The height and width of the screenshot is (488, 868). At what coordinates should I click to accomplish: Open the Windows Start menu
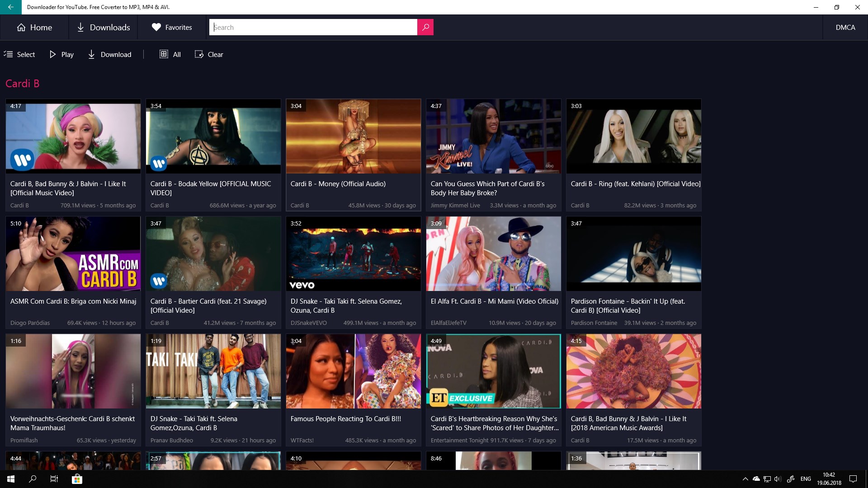[11, 479]
